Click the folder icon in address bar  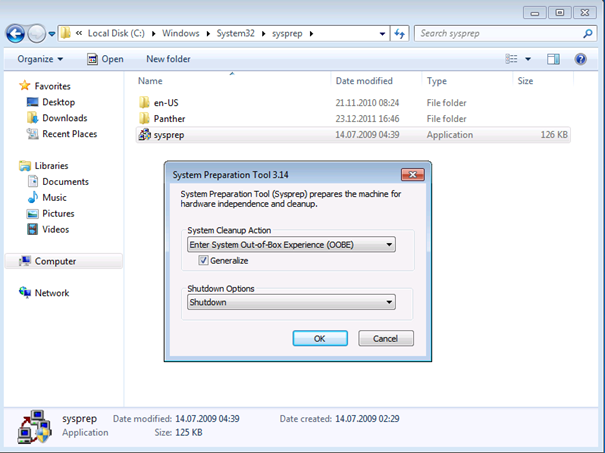(66, 33)
